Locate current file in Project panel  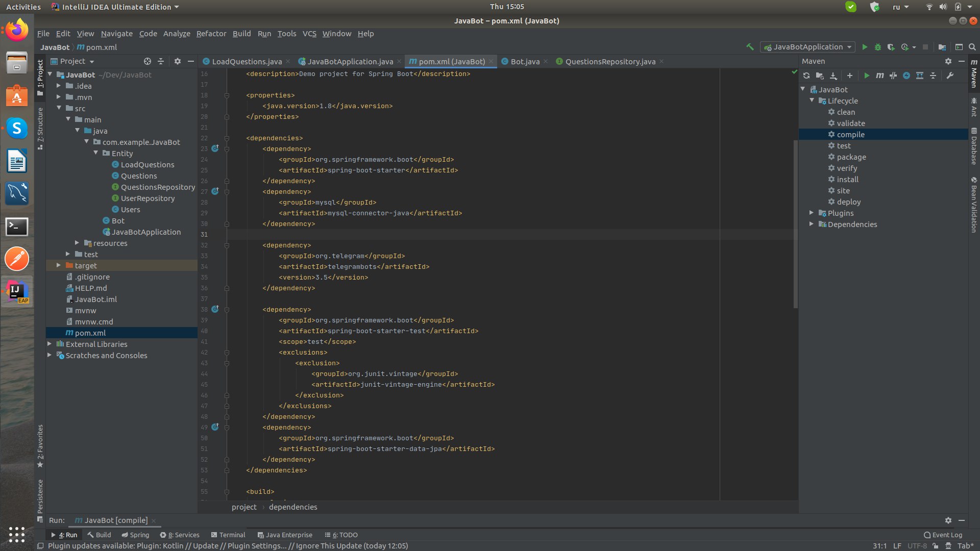click(x=148, y=61)
